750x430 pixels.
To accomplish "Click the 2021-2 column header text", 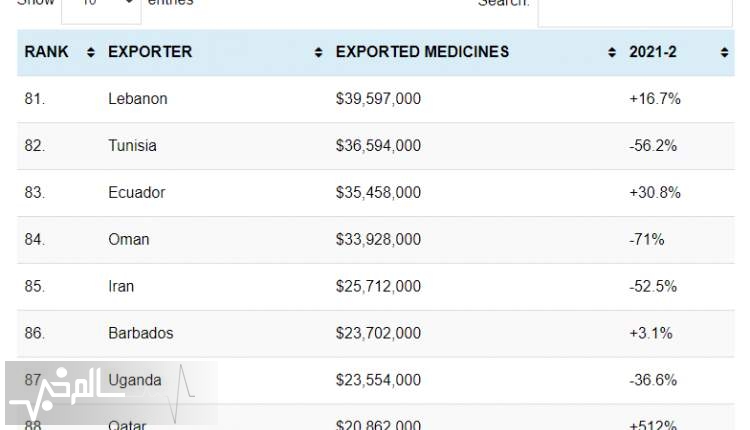I will click(652, 52).
